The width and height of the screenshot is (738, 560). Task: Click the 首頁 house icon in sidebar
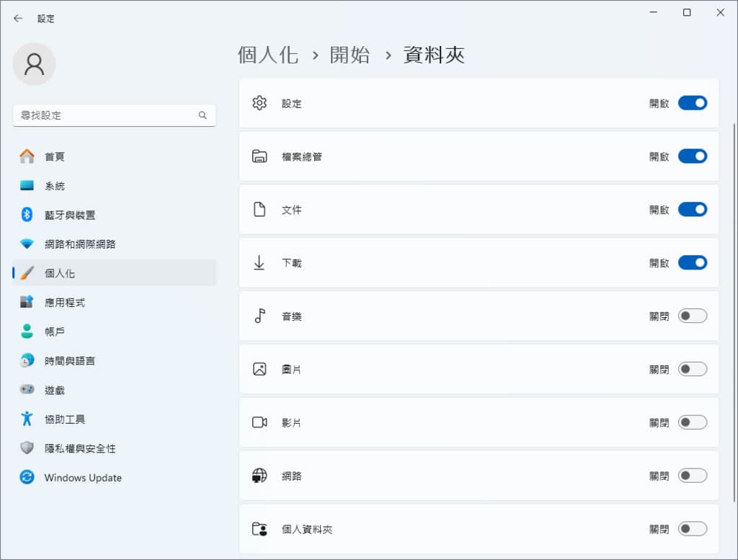[x=27, y=156]
